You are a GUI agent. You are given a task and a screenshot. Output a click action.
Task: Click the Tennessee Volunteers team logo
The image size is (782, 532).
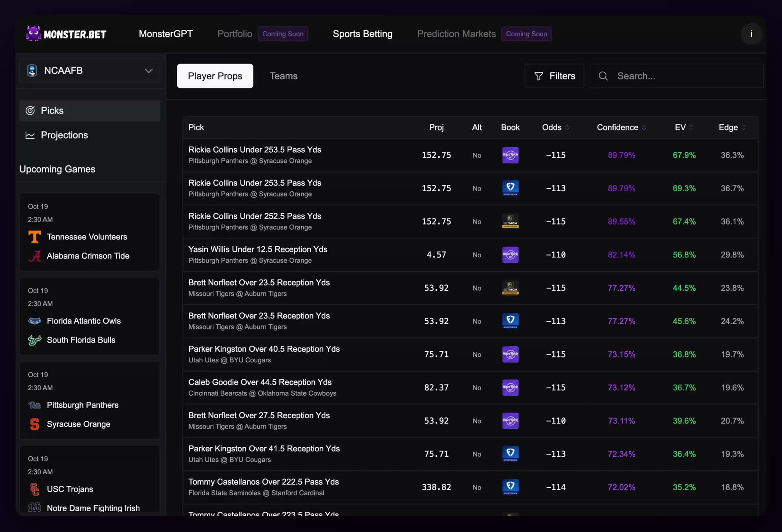pos(35,237)
